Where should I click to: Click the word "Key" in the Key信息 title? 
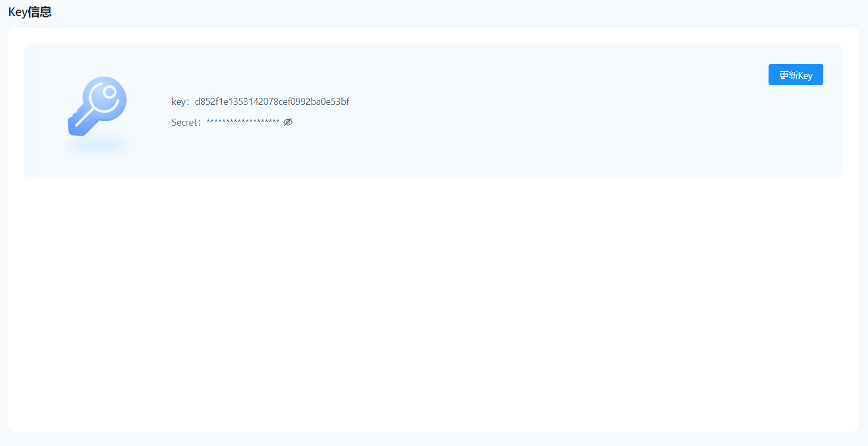pyautogui.click(x=18, y=12)
